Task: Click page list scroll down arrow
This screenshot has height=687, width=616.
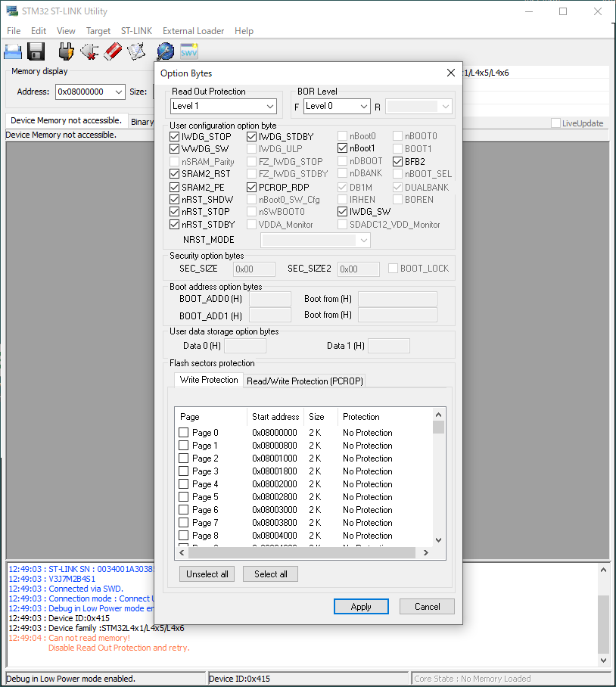Action: (439, 540)
